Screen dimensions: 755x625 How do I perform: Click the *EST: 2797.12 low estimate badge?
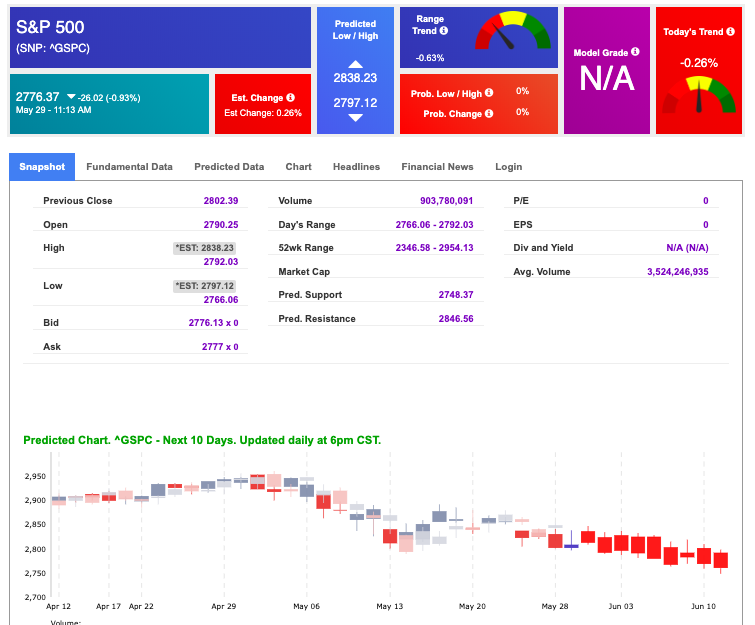click(x=204, y=286)
